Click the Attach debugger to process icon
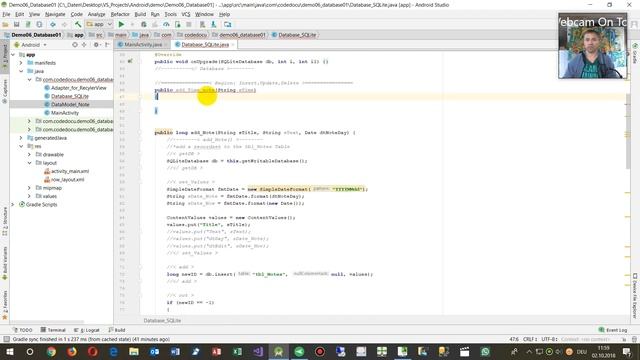 pyautogui.click(x=178, y=24)
